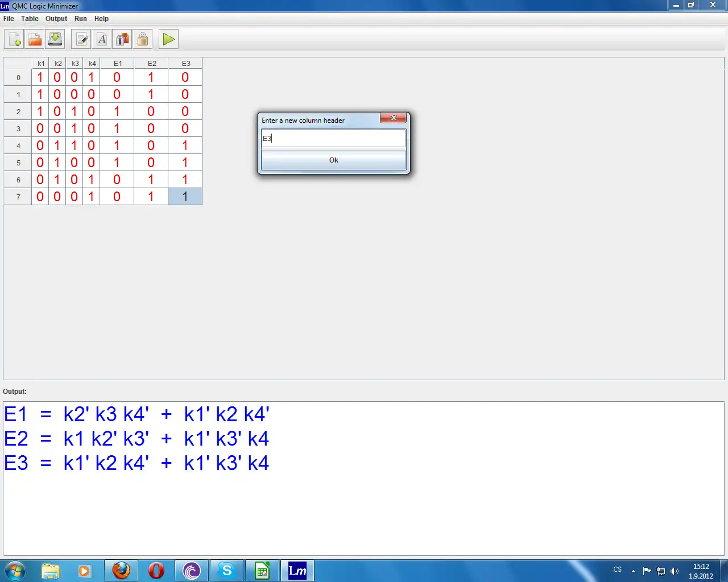The width and height of the screenshot is (728, 582).
Task: Open the Output menu
Action: (56, 19)
